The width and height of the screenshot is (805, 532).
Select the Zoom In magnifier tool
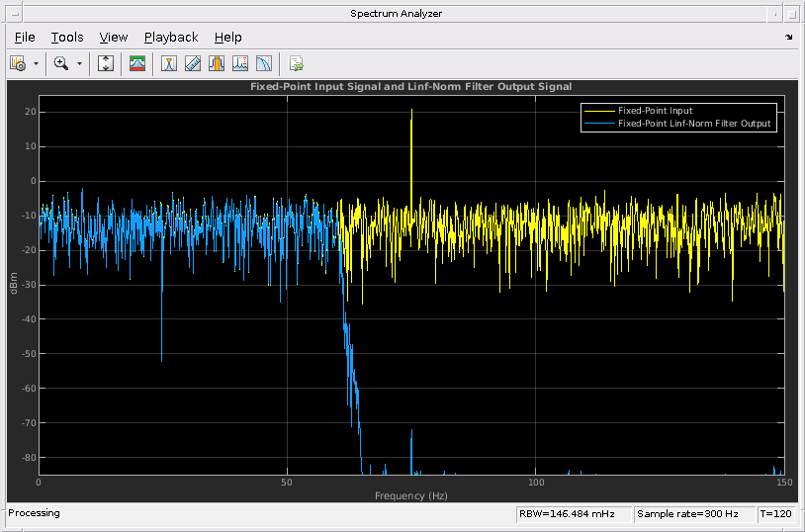[61, 63]
